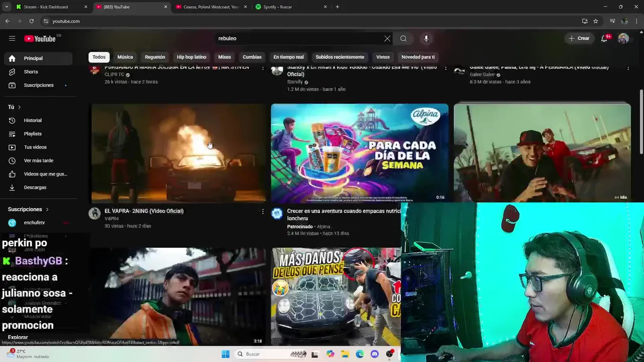Select the Subidos recientemente filter chip
The image size is (644, 362).
(340, 57)
